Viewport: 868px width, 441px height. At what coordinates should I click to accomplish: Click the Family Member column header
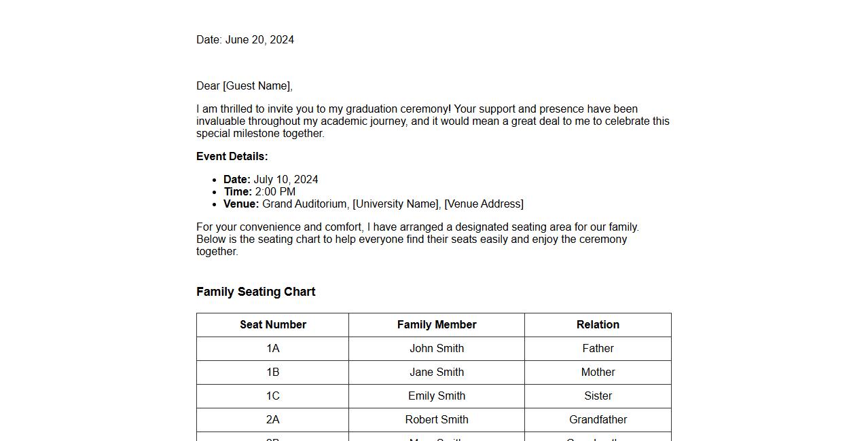(437, 325)
